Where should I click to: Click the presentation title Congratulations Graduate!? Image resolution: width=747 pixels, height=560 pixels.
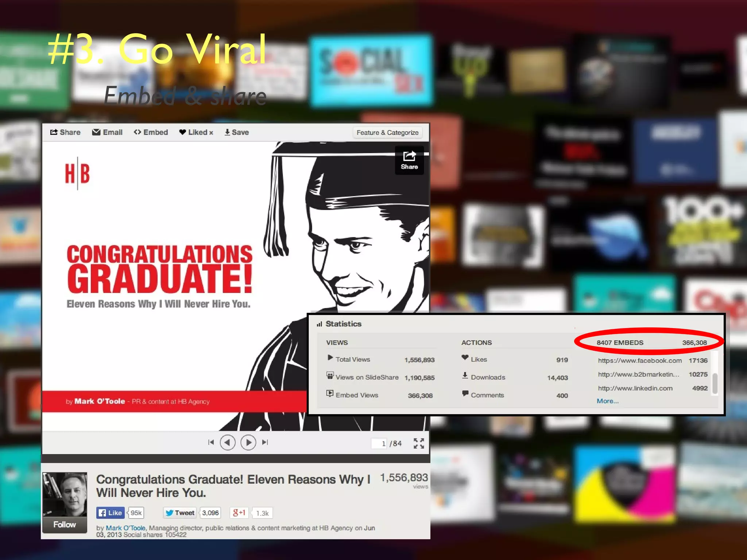(x=233, y=486)
